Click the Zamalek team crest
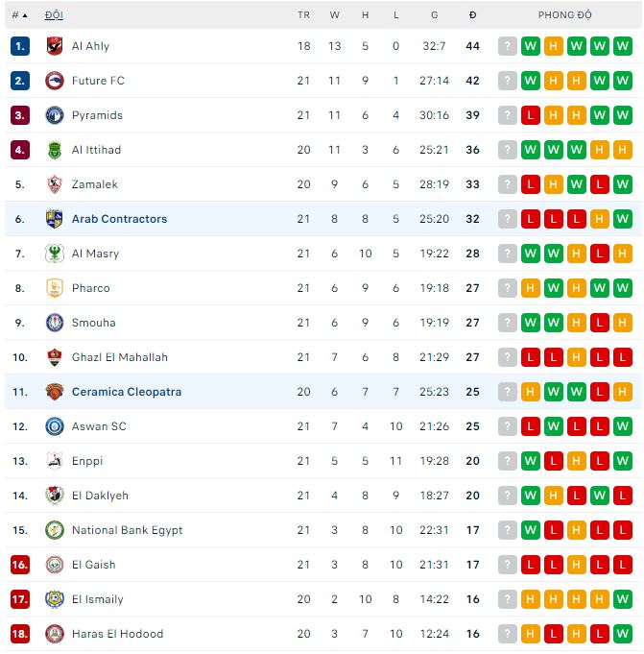Screen dimensions: 644x654 click(x=54, y=184)
